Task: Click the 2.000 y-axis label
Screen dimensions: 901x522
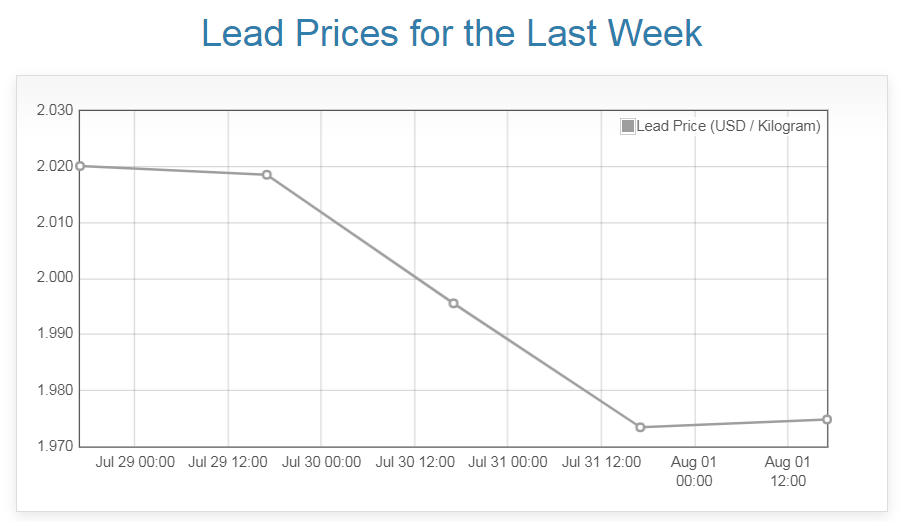Action: pyautogui.click(x=55, y=278)
